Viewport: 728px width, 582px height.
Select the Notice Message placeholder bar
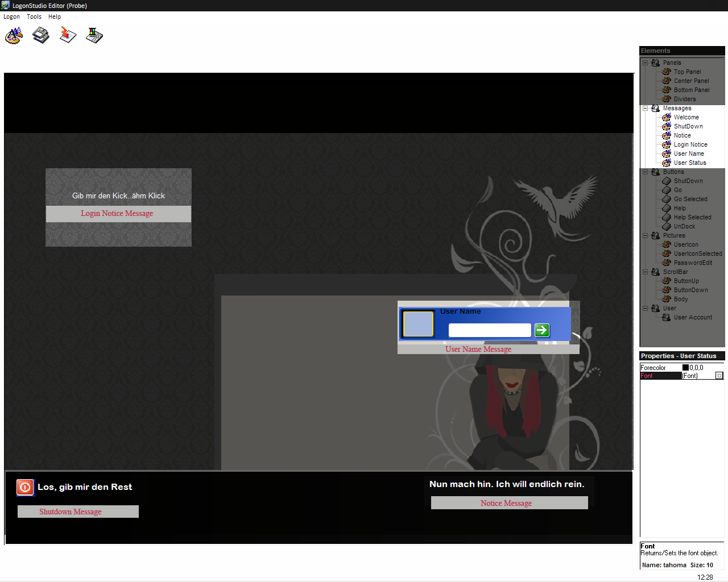tap(509, 503)
